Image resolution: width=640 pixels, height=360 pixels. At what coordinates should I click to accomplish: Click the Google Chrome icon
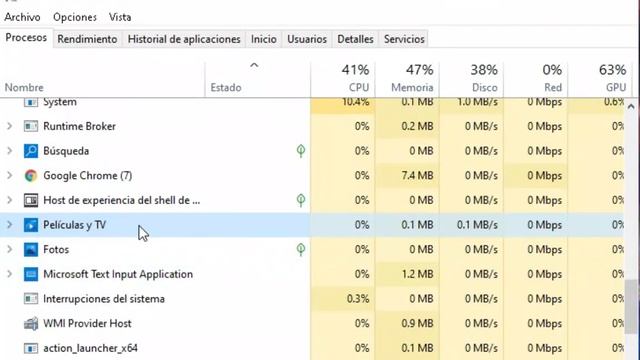31,176
